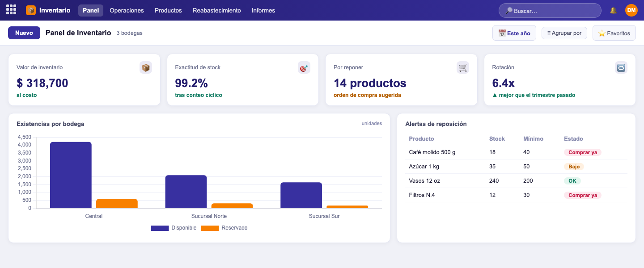Click the Buscar search field
This screenshot has width=644, height=268.
click(550, 11)
